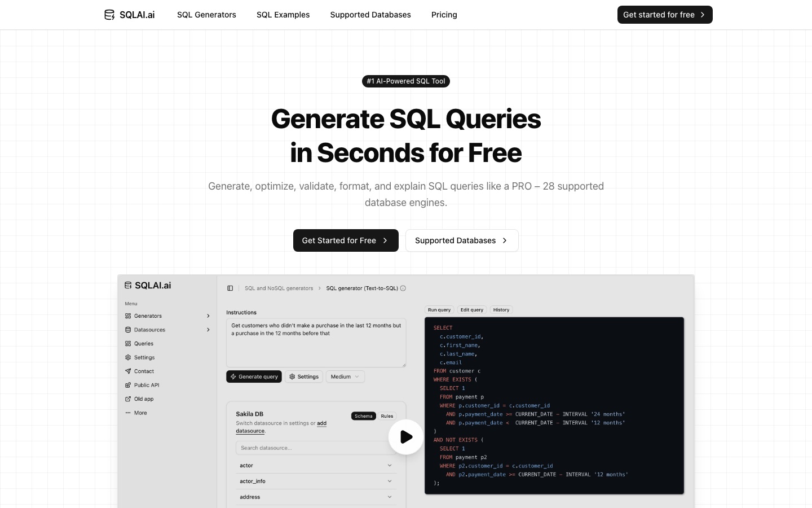Click the More ellipsis icon in the sidebar
The height and width of the screenshot is (508, 812).
point(128,413)
